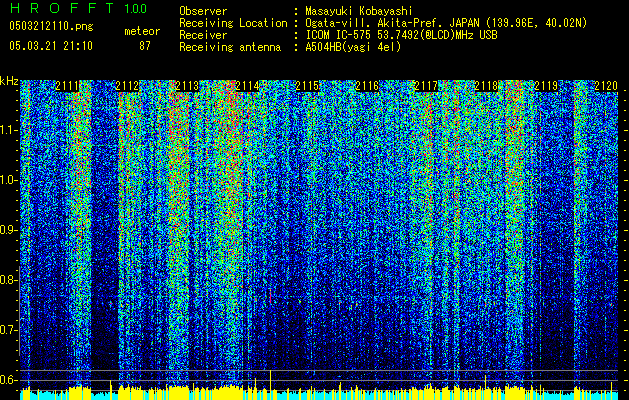Click the 2112 time marker
The height and width of the screenshot is (400, 629).
pos(127,86)
